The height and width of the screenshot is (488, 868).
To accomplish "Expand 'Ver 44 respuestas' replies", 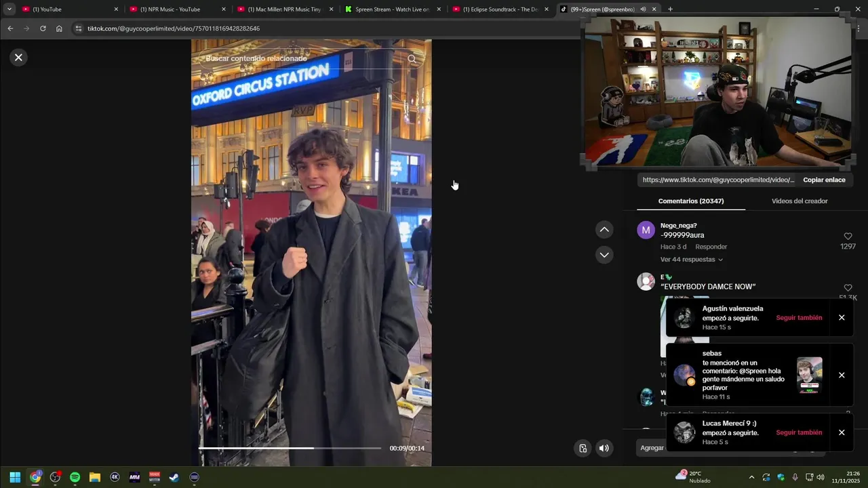I will point(691,260).
